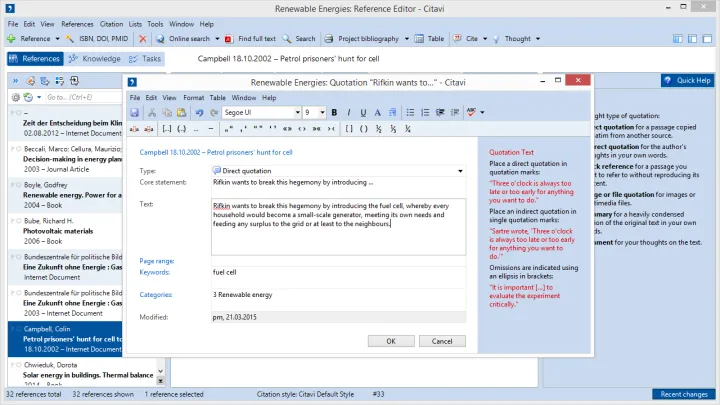Open the Table view icon in main toolbar

(419, 39)
